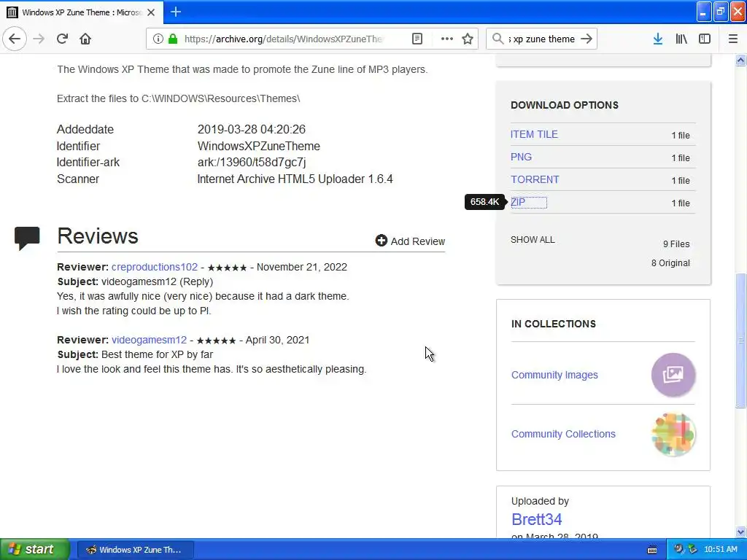
Task: Download the TORRENT file
Action: point(535,179)
